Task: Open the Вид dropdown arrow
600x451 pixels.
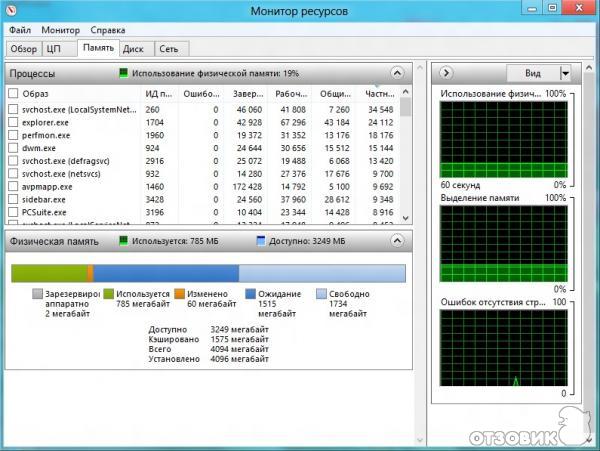Action: pos(565,73)
